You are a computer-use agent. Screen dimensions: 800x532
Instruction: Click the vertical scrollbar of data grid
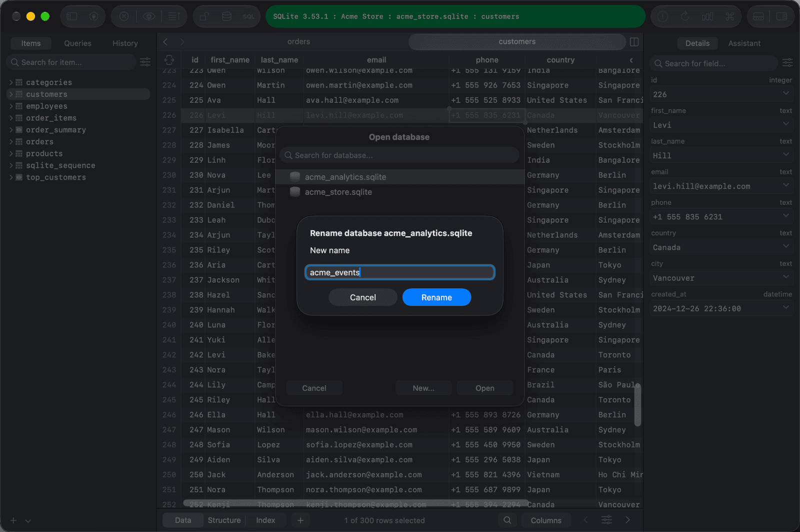coord(637,404)
